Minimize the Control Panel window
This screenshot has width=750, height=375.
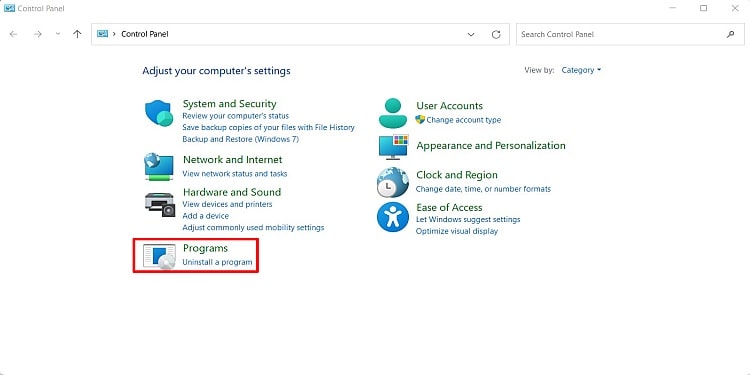coord(673,8)
